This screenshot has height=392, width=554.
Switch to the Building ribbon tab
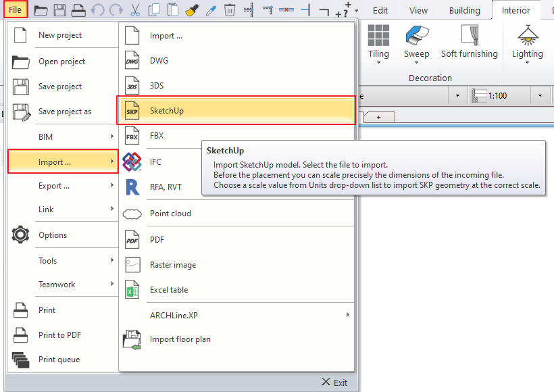(464, 10)
